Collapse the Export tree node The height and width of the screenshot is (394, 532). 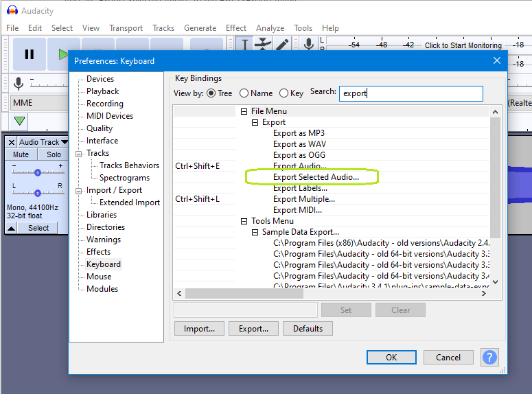point(255,122)
